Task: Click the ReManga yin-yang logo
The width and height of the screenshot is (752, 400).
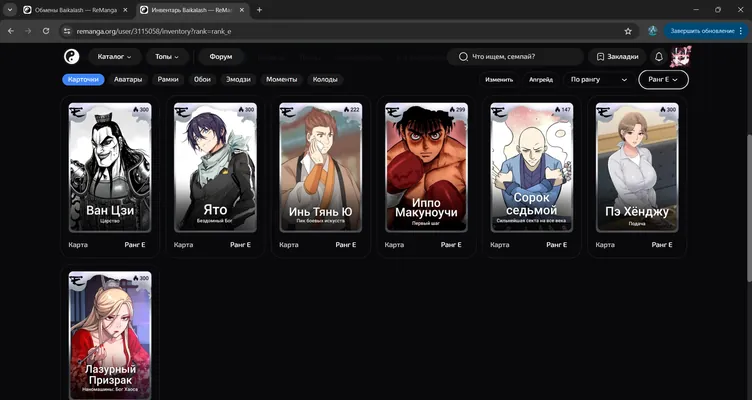Action: [x=71, y=57]
